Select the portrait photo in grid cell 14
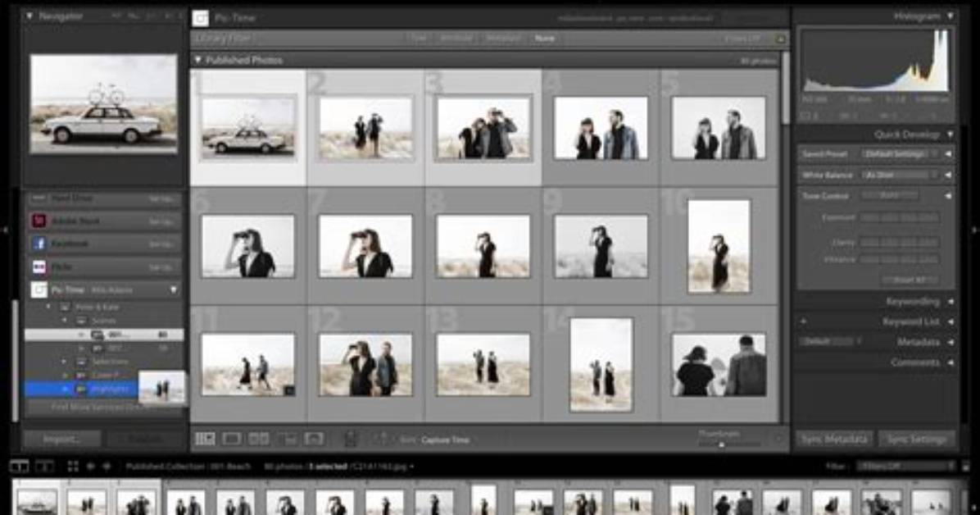980x515 pixels. [x=601, y=365]
